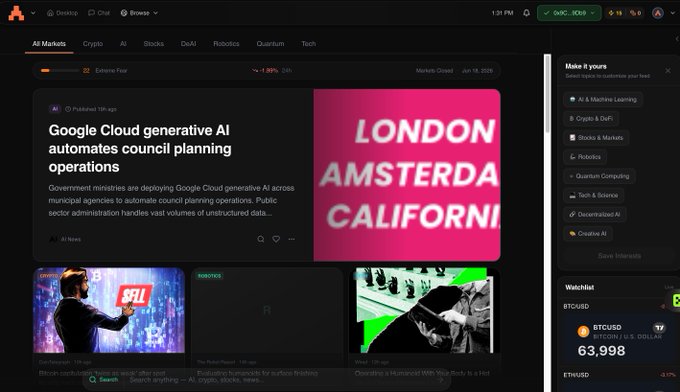
Task: Click the green Search button in bottom bar
Action: pyautogui.click(x=104, y=379)
